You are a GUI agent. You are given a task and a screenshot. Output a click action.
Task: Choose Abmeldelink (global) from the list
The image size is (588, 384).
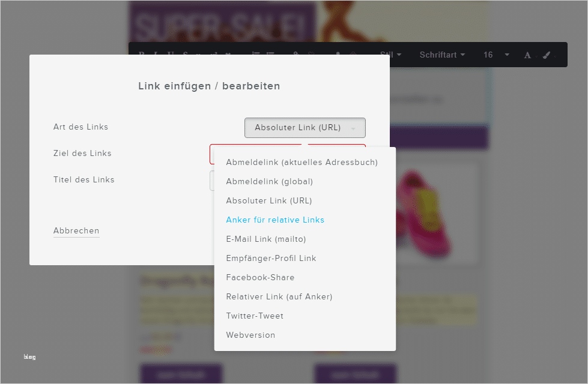point(269,181)
